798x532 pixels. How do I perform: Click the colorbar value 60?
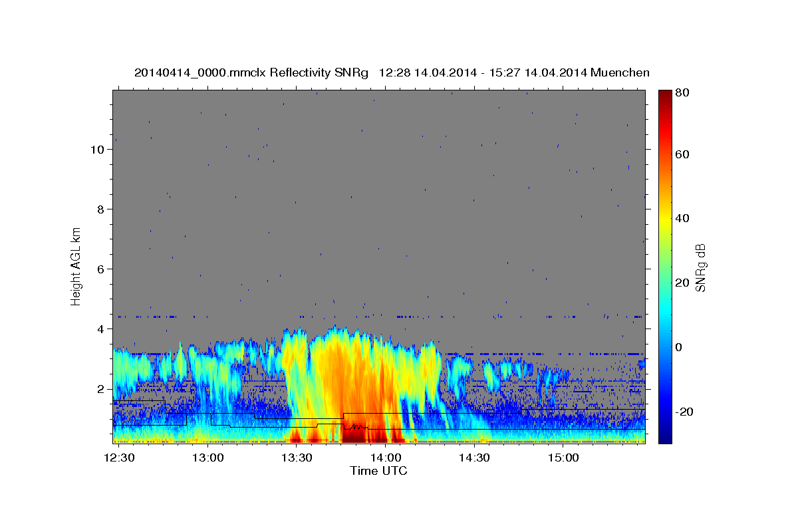[x=682, y=154]
